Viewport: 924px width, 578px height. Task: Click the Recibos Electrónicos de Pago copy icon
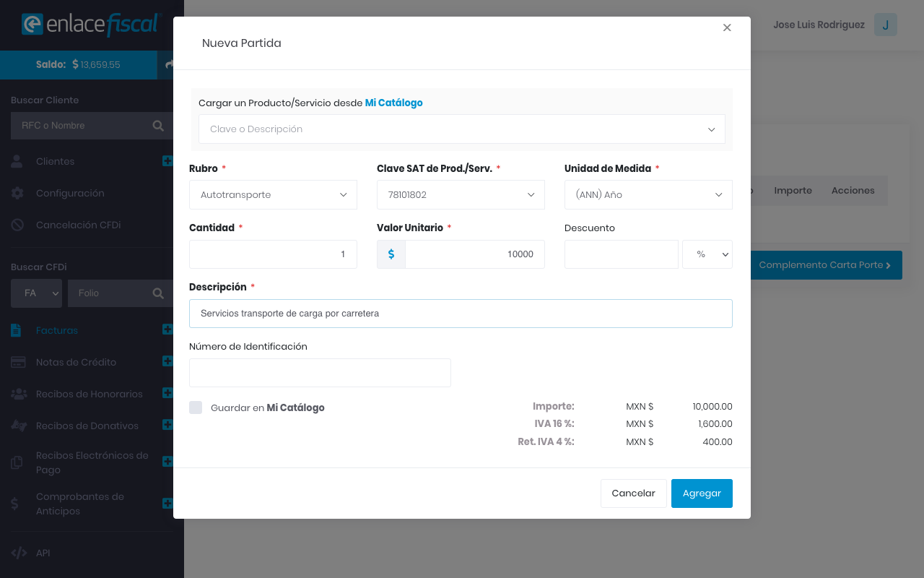17,463
